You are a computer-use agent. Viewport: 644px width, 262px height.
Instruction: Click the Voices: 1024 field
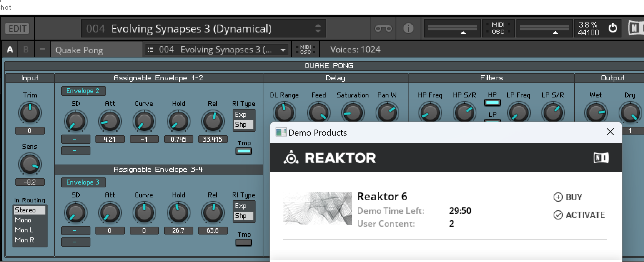355,50
